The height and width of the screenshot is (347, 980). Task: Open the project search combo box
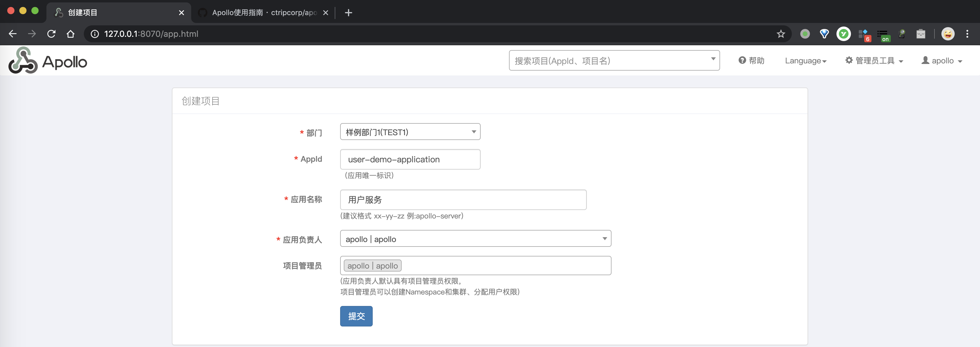point(614,60)
